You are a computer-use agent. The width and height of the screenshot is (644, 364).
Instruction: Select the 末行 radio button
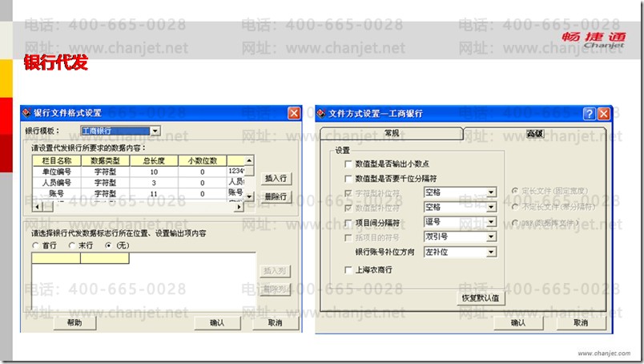pos(72,245)
